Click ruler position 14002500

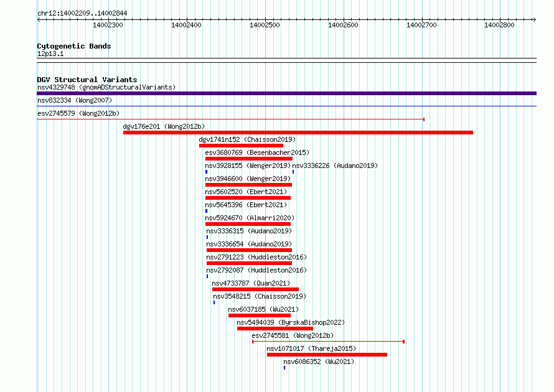pos(265,25)
